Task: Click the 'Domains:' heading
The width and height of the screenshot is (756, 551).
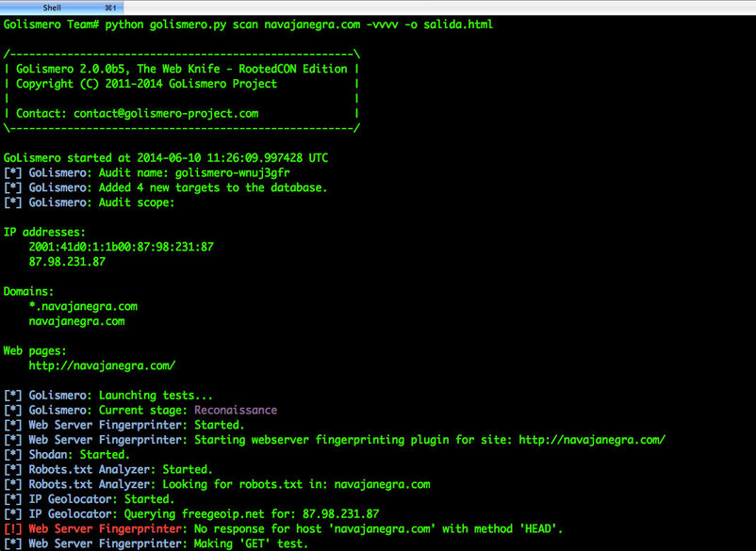Action: (x=28, y=292)
